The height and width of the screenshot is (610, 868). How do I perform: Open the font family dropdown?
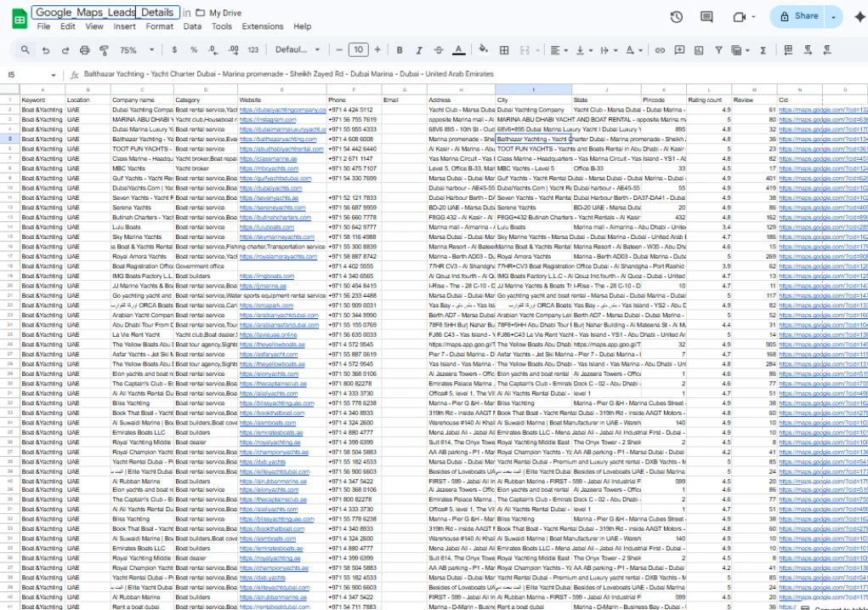pos(298,50)
